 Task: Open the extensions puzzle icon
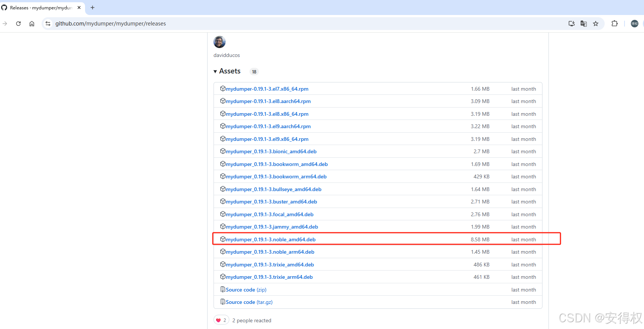pos(614,24)
